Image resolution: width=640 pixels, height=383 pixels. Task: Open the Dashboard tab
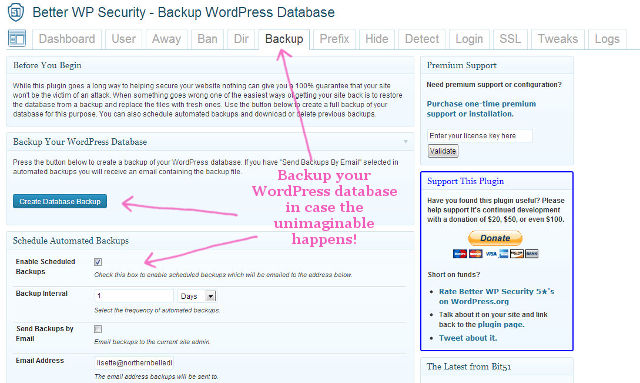[x=67, y=39]
